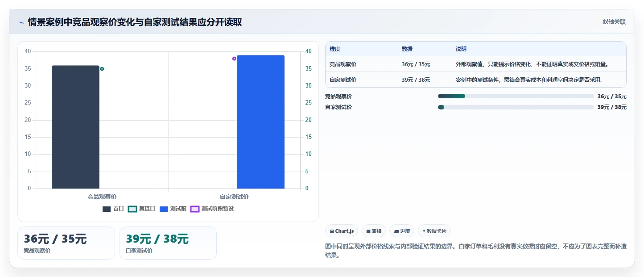Click the 自家测试价 progress row label
The height and width of the screenshot is (277, 644).
339,107
